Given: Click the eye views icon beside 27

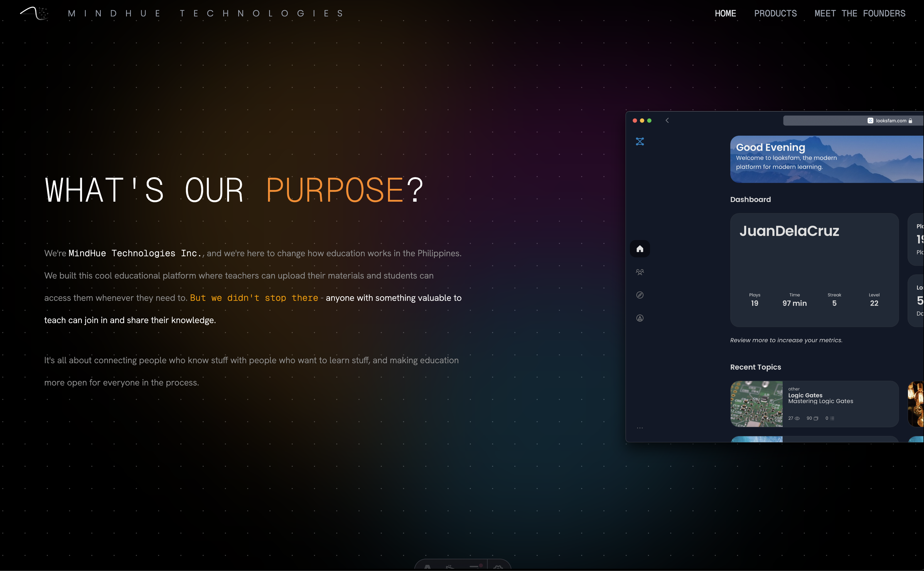Looking at the screenshot, I should (797, 418).
